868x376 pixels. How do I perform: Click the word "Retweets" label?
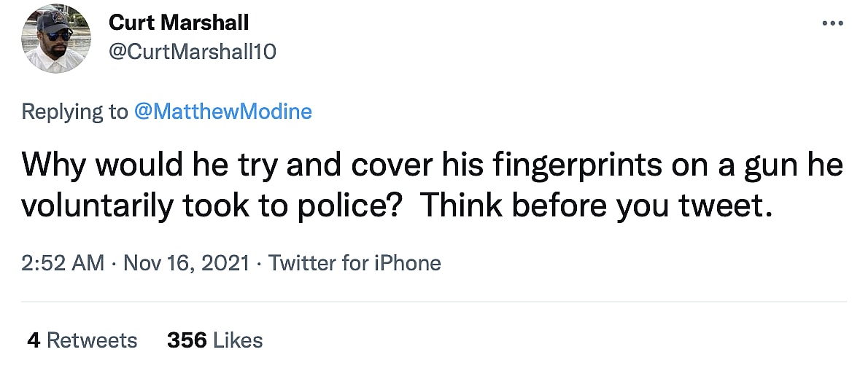92,340
